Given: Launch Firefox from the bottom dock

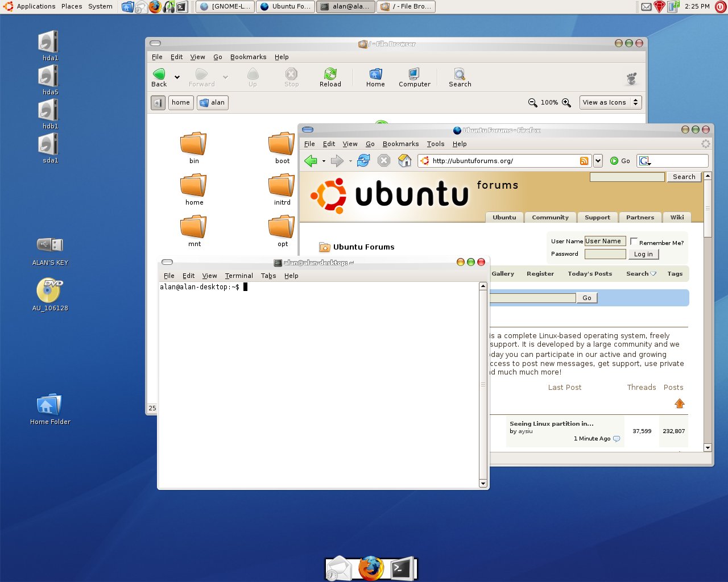Looking at the screenshot, I should [x=371, y=568].
